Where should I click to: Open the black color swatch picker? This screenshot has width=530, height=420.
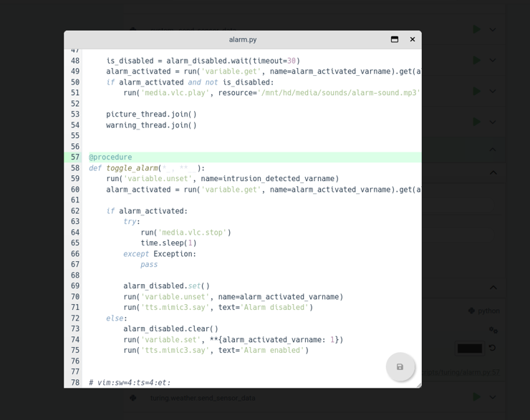(x=469, y=348)
